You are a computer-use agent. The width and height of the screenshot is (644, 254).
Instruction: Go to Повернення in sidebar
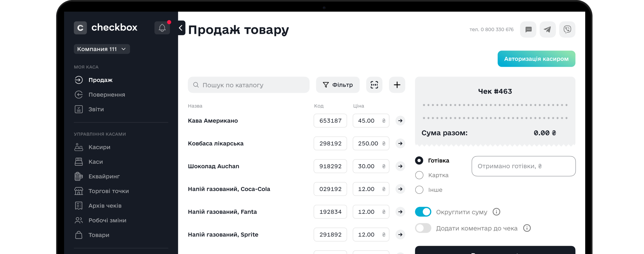pyautogui.click(x=106, y=95)
